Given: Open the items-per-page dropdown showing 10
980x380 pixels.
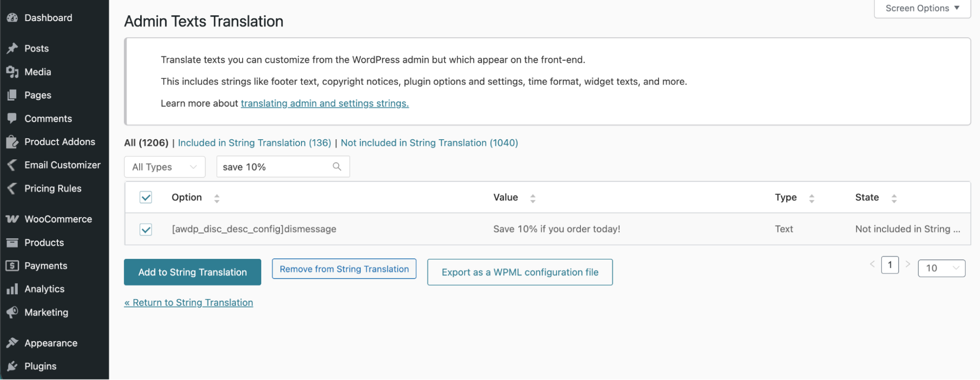Looking at the screenshot, I should (941, 268).
